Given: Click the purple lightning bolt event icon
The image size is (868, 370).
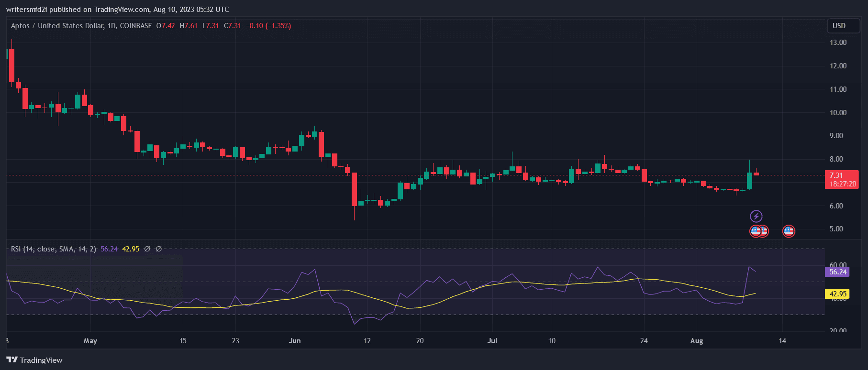Looking at the screenshot, I should [756, 217].
